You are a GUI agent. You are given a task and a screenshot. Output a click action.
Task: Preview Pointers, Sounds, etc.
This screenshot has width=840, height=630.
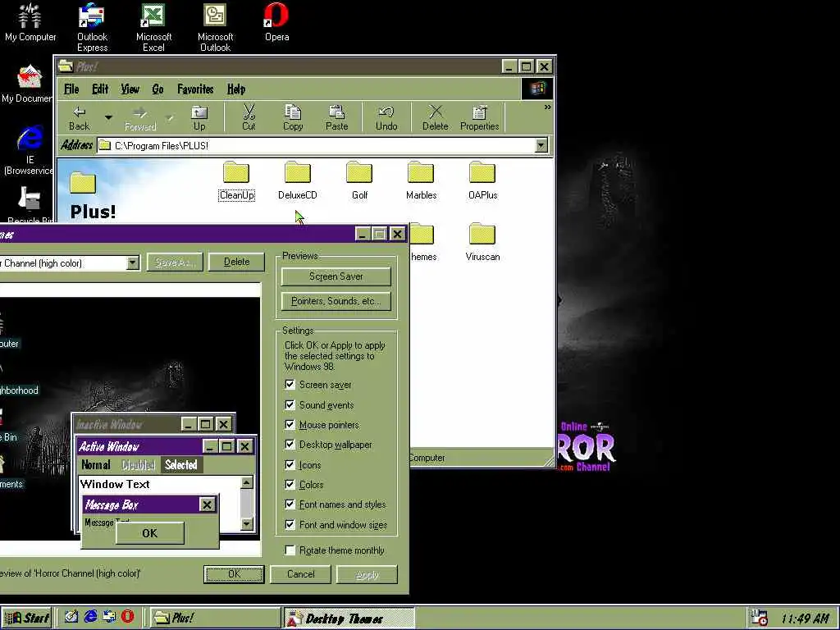336,301
